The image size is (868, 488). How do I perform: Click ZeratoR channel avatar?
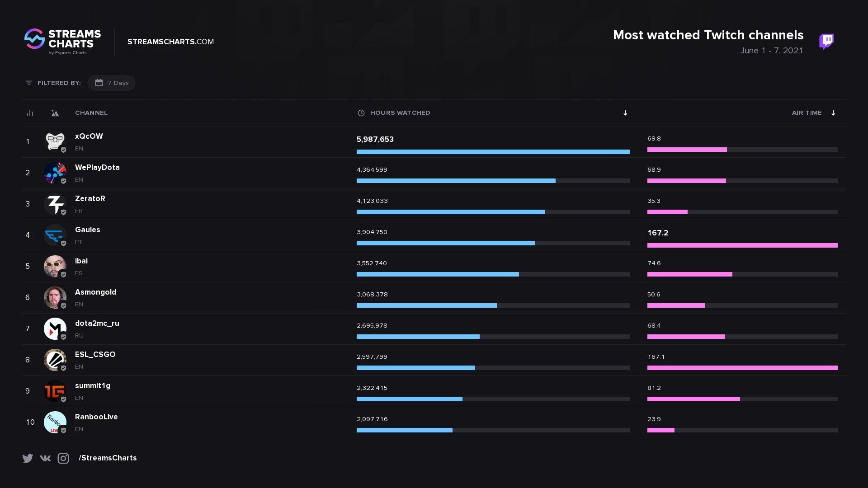click(x=55, y=204)
